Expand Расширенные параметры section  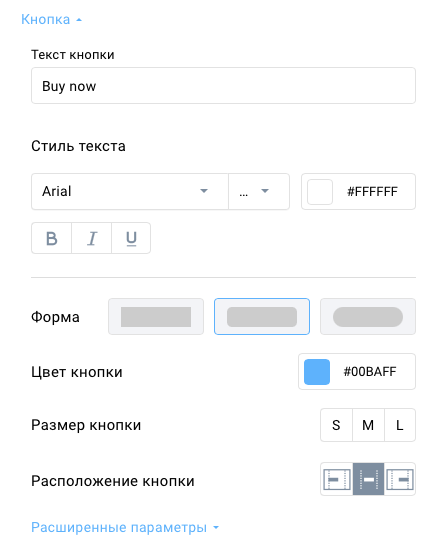tap(125, 527)
